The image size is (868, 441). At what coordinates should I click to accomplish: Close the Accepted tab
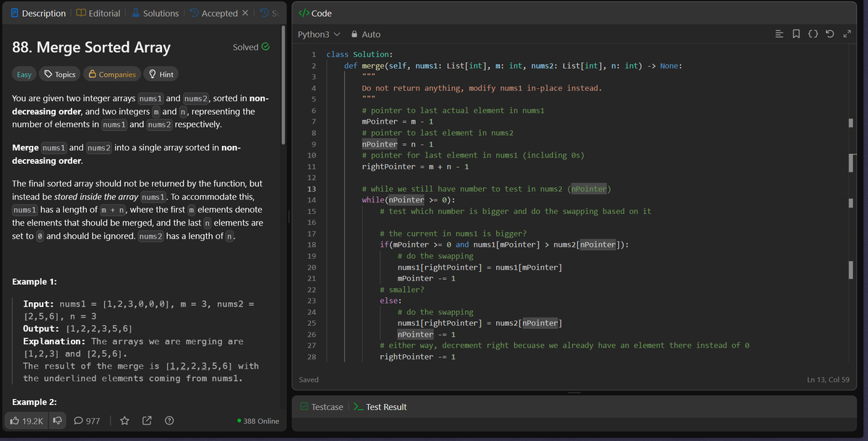tap(244, 13)
